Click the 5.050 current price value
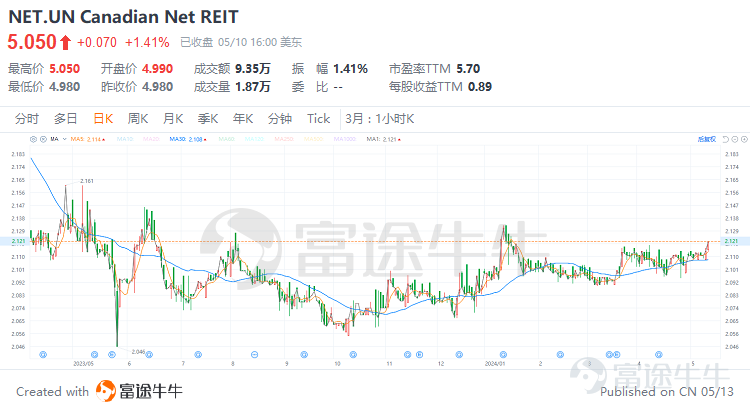This screenshot has height=412, width=750. [32, 42]
